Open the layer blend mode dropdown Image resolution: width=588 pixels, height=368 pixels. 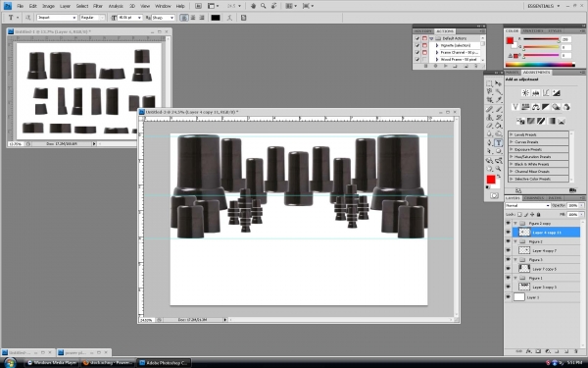click(x=527, y=205)
